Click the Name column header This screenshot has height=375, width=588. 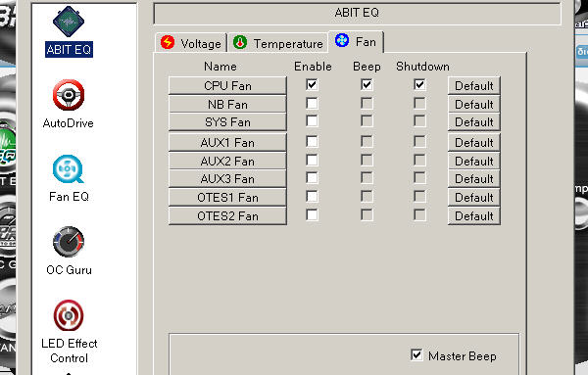tap(220, 67)
